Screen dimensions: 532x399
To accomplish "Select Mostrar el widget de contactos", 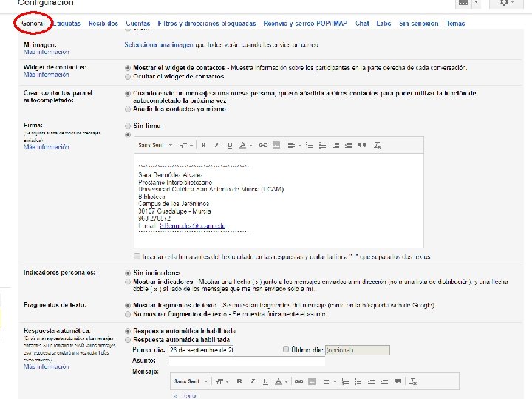I will point(128,68).
